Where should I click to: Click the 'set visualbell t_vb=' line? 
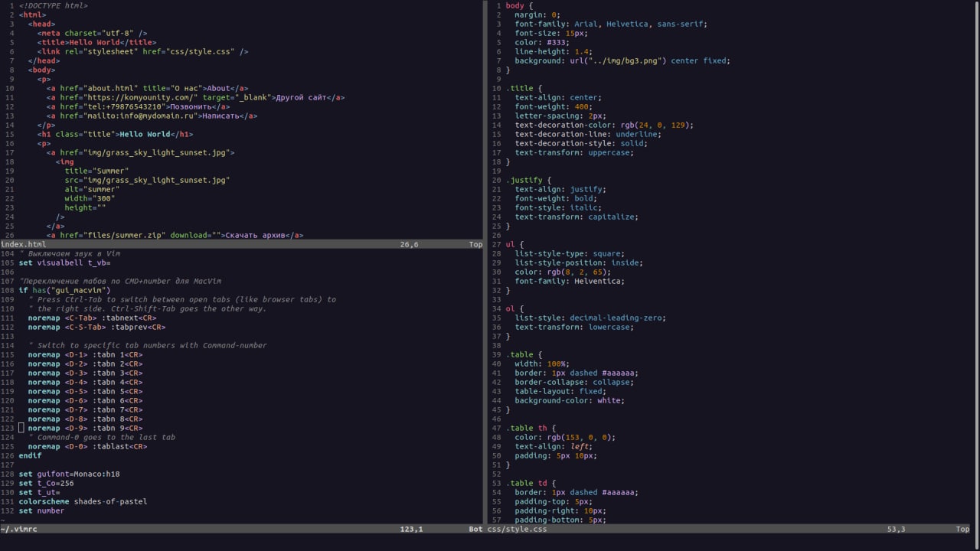(64, 262)
